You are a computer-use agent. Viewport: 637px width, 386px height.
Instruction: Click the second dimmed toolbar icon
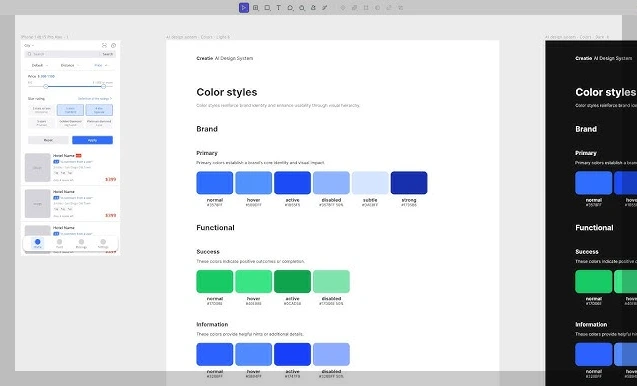coord(355,8)
